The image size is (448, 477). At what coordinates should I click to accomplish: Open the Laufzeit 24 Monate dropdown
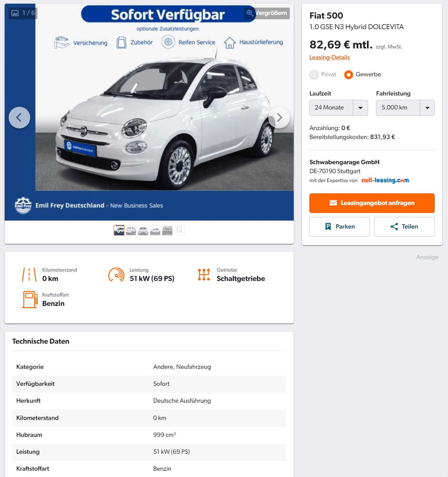[x=339, y=108]
